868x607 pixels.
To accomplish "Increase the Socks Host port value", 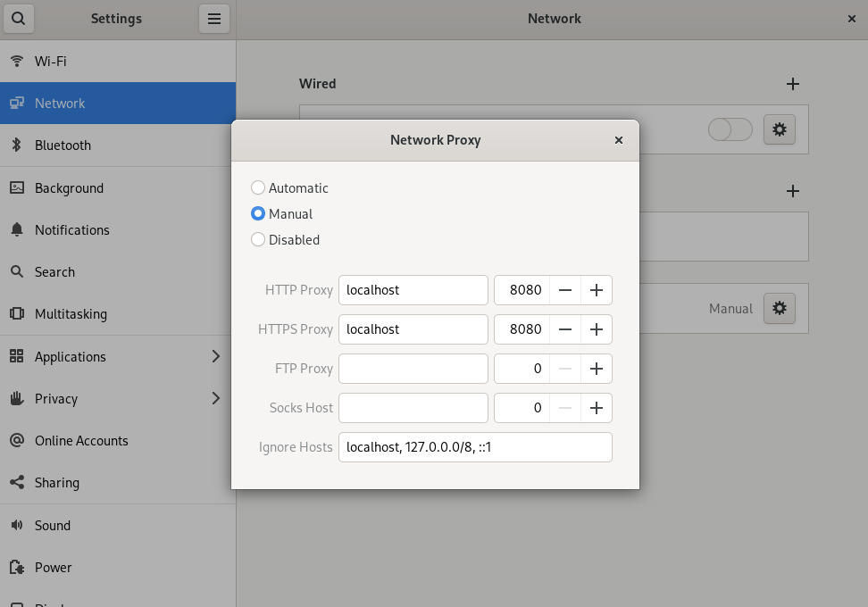I will click(x=597, y=408).
